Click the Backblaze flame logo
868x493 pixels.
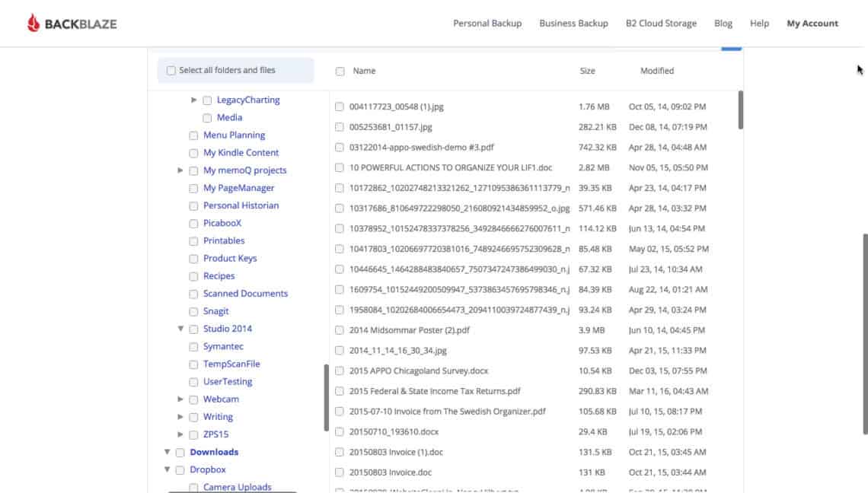pos(34,23)
